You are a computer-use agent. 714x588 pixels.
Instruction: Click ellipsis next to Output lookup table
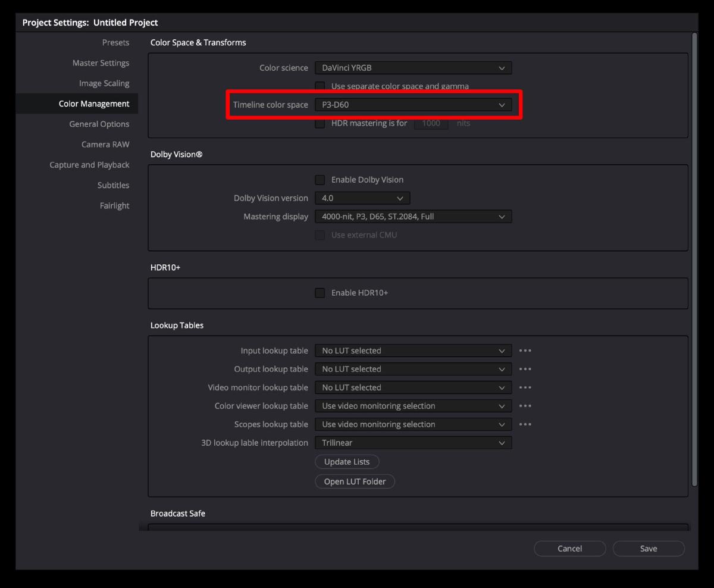click(525, 369)
